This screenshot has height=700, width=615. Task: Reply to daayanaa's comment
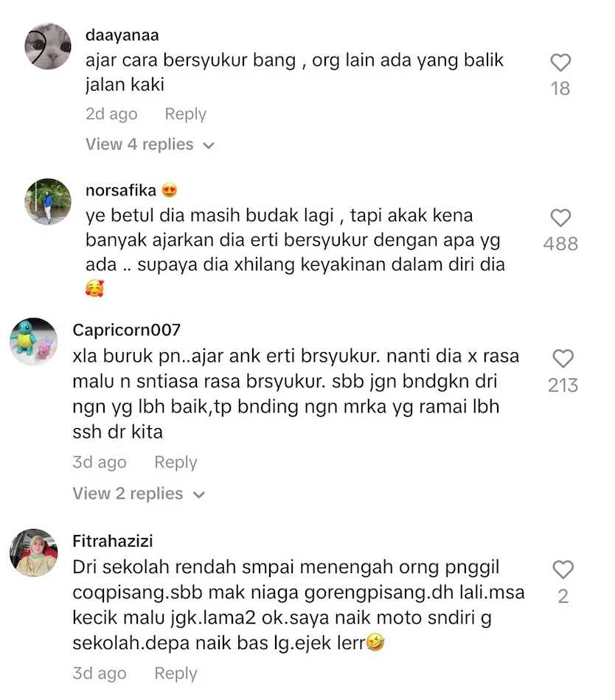185,114
